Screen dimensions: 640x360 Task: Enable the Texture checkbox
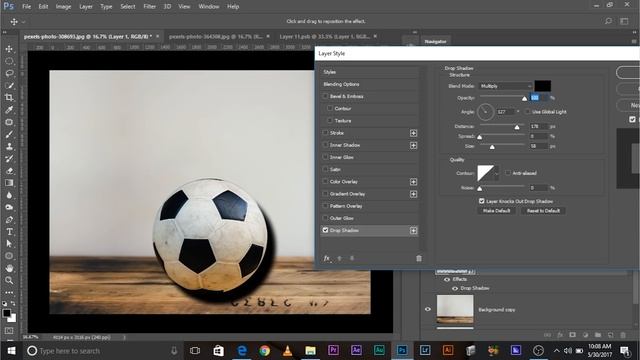(330, 121)
